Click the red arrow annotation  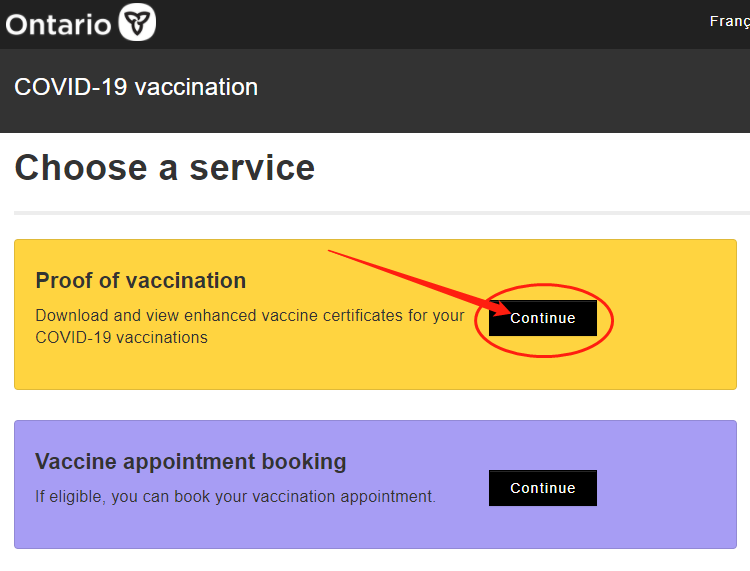[x=419, y=282]
